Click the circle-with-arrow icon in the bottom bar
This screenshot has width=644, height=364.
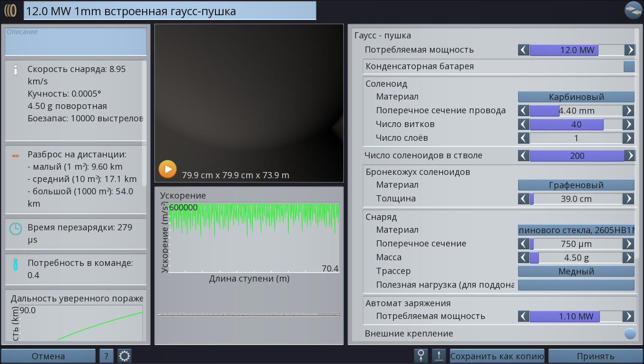tap(420, 356)
